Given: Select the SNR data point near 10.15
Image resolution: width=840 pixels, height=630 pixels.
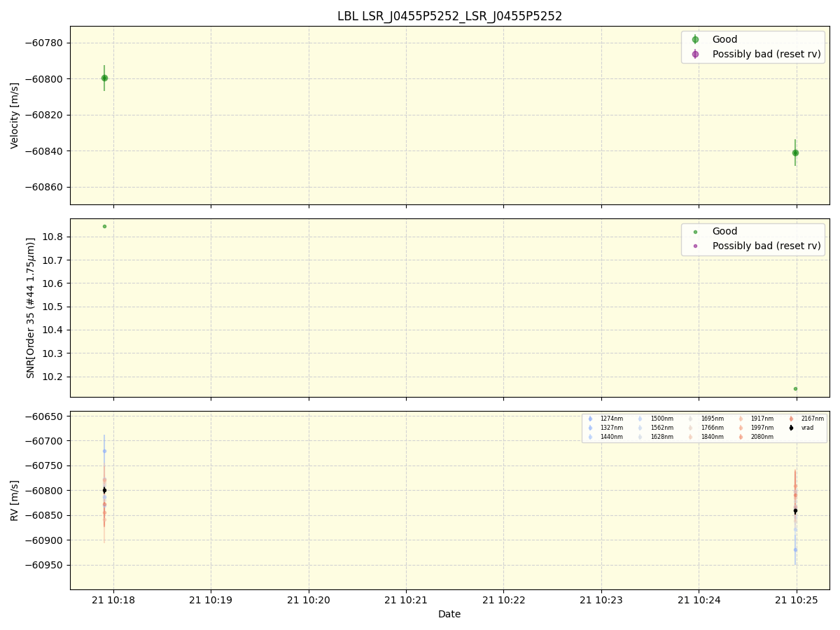Looking at the screenshot, I should 795,388.
